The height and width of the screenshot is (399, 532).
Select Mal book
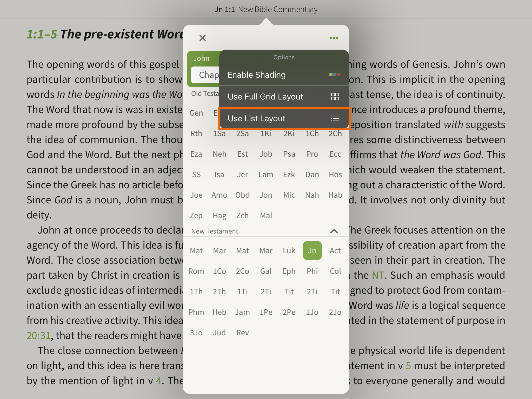[x=266, y=216]
